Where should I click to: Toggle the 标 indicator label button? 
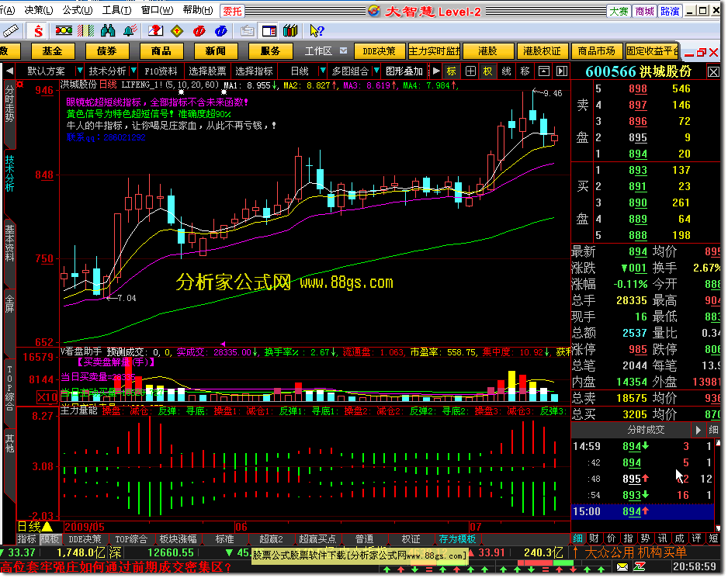pos(451,71)
